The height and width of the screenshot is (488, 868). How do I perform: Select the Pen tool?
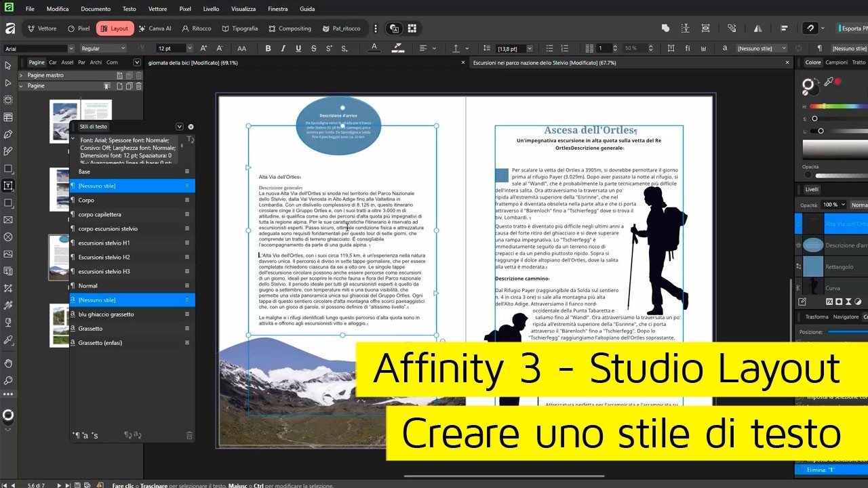pos(8,134)
